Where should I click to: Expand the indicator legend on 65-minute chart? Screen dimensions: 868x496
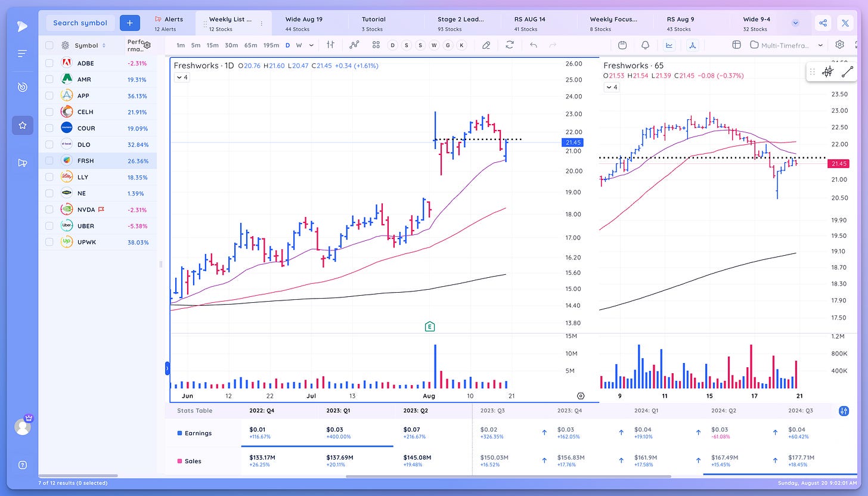611,87
